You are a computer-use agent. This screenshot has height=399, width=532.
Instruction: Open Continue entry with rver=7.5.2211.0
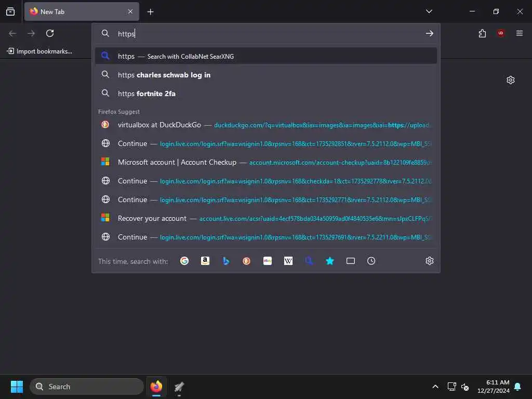pyautogui.click(x=265, y=237)
